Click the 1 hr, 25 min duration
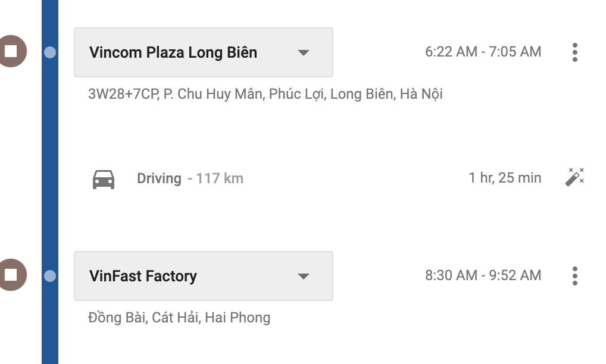This screenshot has width=606, height=364. (505, 178)
